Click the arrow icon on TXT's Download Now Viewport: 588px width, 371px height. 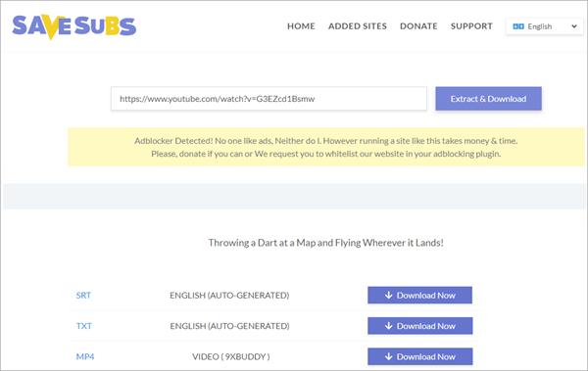point(388,326)
